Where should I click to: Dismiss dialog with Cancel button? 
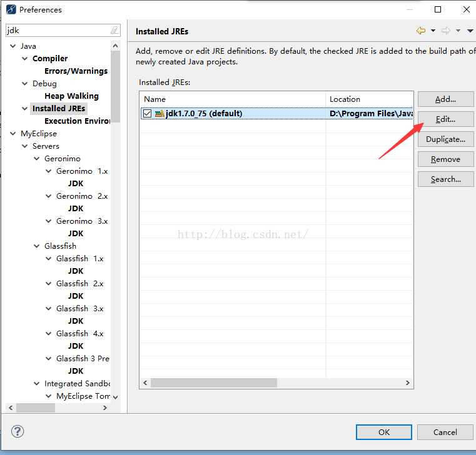(445, 432)
